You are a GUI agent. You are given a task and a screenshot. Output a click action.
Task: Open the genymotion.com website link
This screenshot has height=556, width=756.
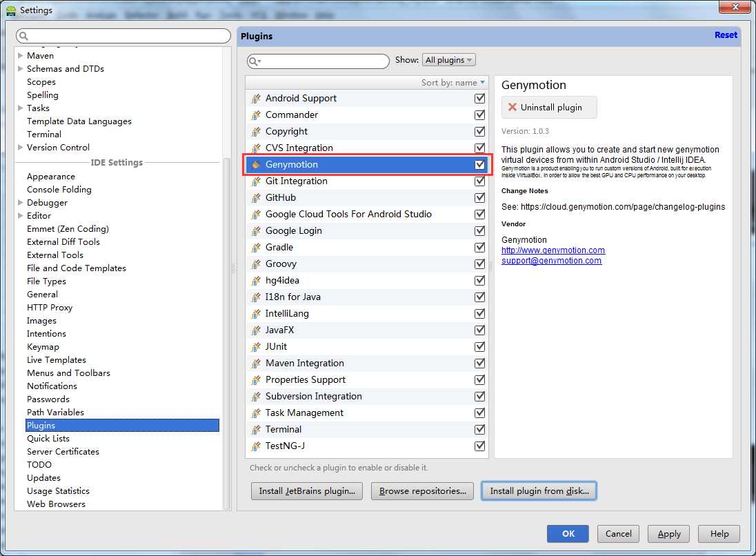[x=553, y=250]
